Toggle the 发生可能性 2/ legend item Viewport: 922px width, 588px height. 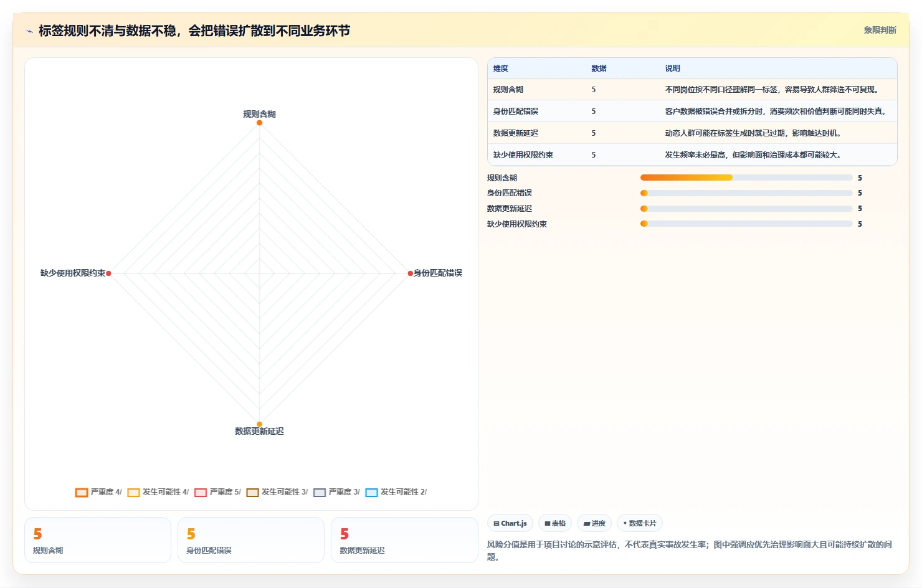(x=396, y=492)
